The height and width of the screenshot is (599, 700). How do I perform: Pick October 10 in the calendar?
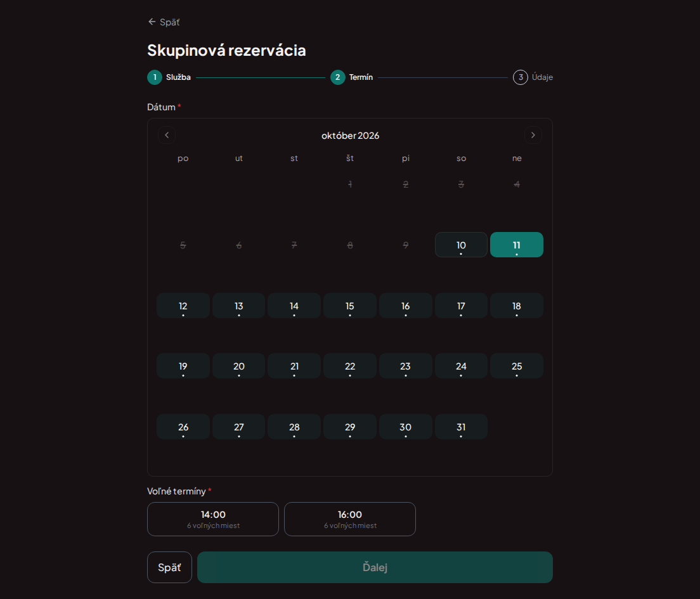[x=461, y=245]
